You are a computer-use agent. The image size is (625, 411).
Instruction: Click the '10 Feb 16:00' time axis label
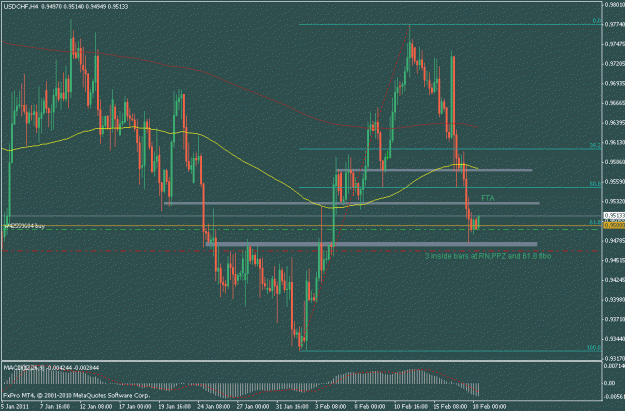(411, 407)
